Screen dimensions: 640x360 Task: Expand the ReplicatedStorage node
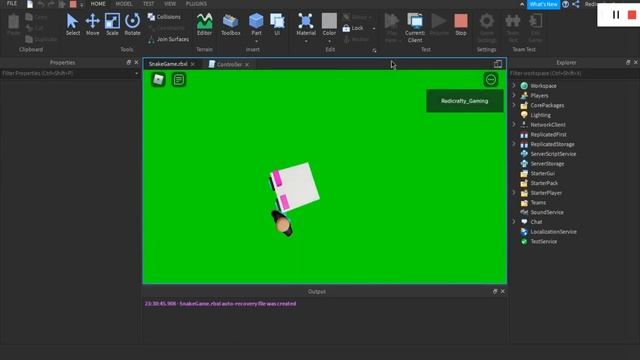pyautogui.click(x=514, y=144)
